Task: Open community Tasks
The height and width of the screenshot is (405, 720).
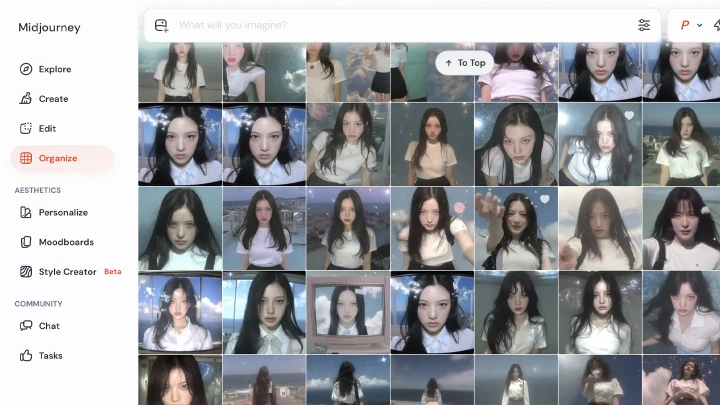Action: [x=62, y=355]
